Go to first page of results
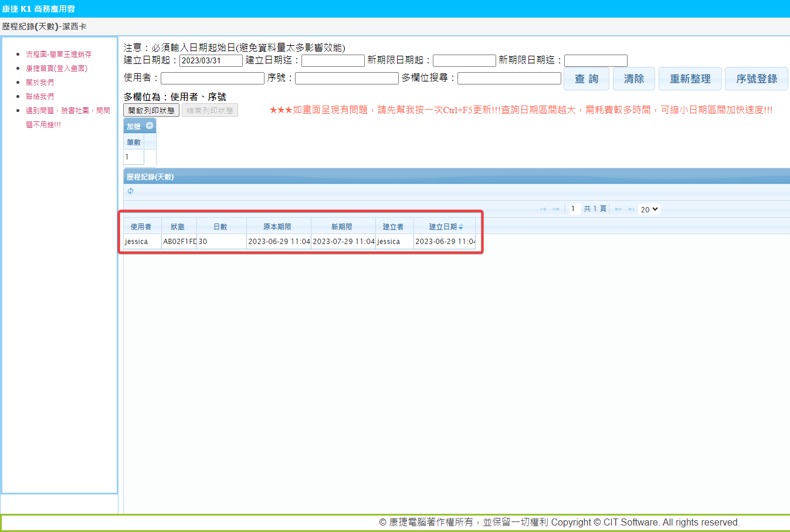This screenshot has width=790, height=532. click(x=543, y=209)
